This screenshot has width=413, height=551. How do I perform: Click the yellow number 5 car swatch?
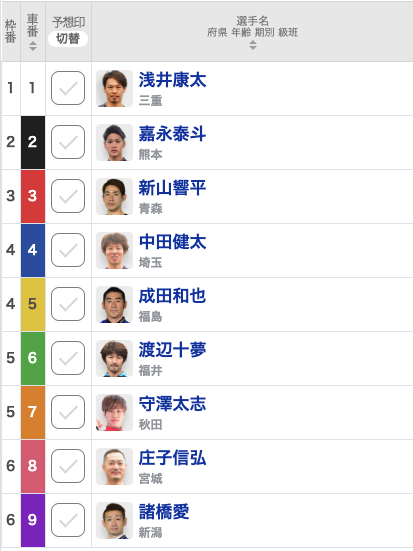tap(33, 304)
